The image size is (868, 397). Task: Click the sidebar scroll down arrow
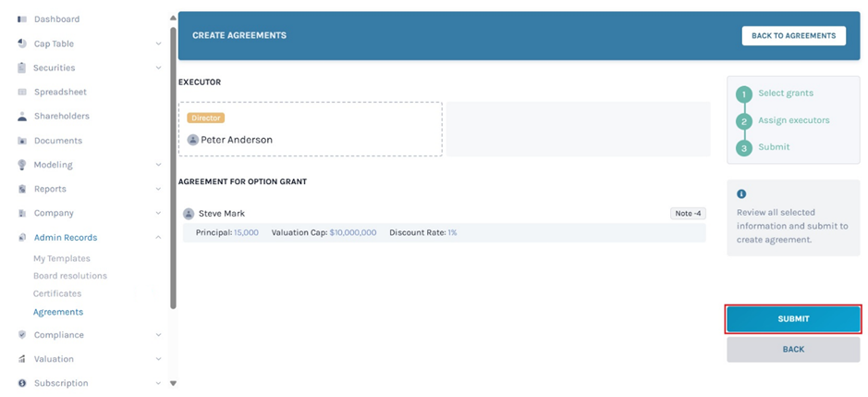point(173,383)
